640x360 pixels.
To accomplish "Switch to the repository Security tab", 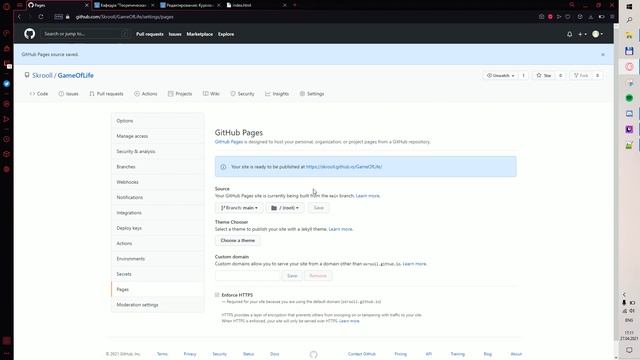I will 242,94.
